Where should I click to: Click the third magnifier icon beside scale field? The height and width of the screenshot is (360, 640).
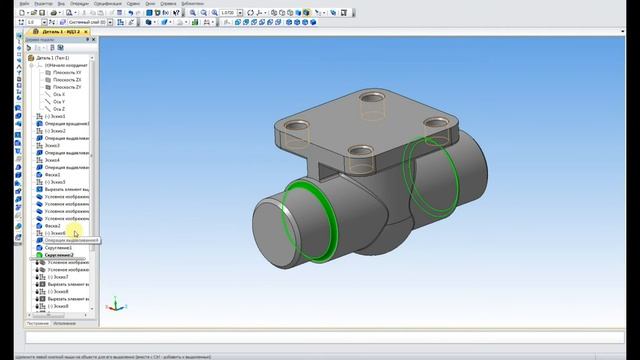pos(214,13)
